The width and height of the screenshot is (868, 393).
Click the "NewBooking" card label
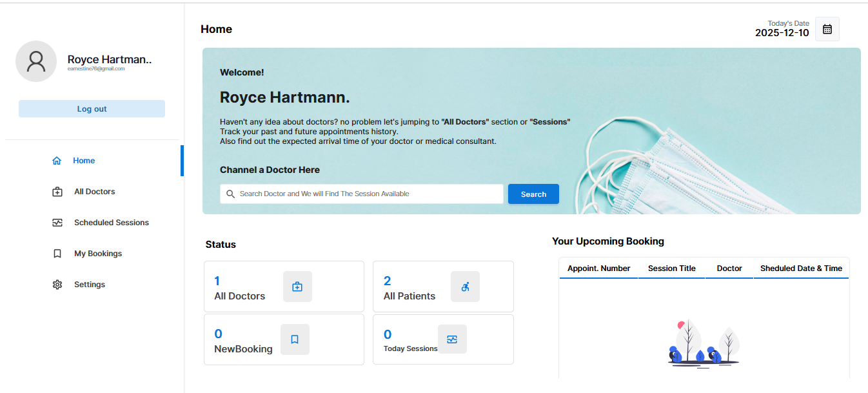243,349
